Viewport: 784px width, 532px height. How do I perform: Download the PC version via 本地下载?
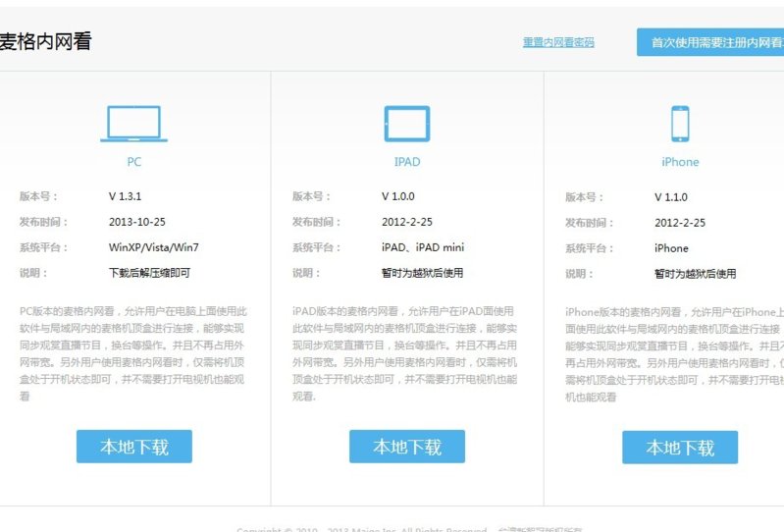(134, 447)
